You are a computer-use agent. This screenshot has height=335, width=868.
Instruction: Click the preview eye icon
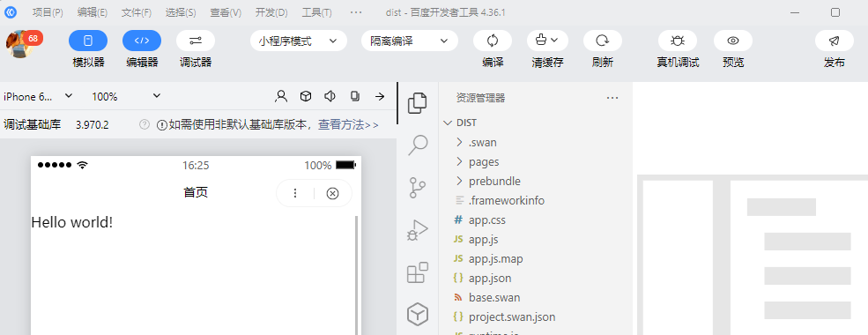pos(733,41)
